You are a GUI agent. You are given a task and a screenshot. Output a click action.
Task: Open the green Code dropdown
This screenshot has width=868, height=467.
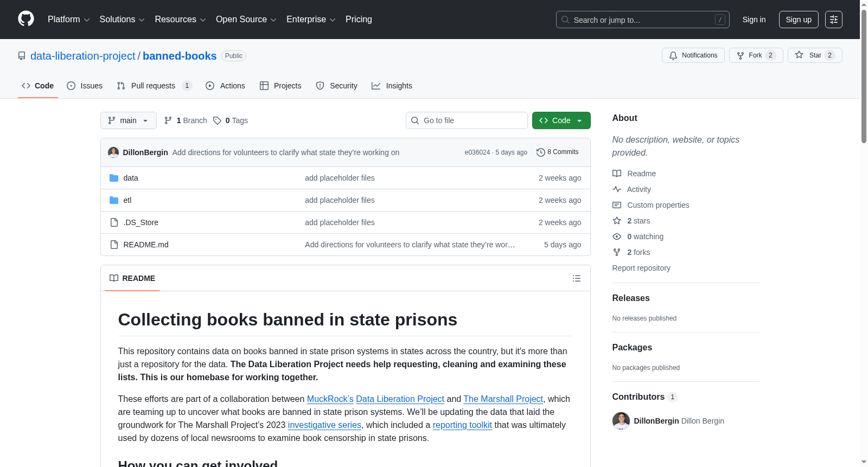(x=561, y=120)
